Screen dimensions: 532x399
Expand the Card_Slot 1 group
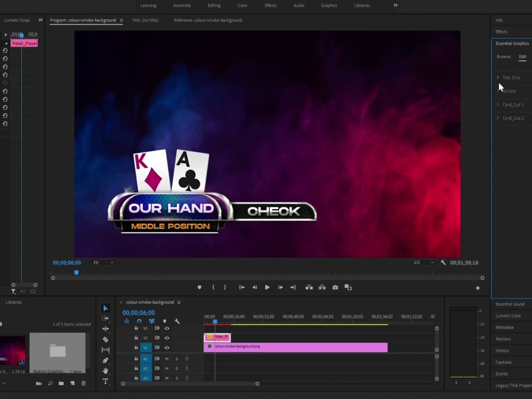[498, 104]
